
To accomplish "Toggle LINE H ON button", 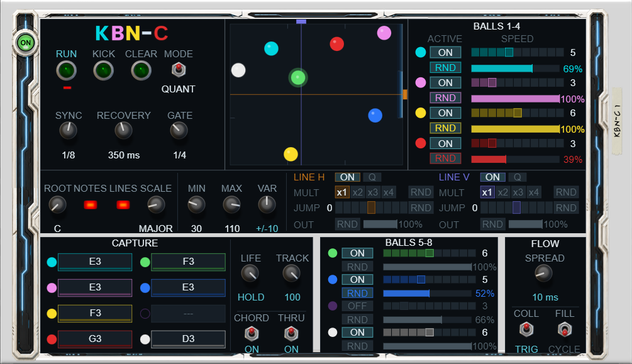I will (x=347, y=177).
